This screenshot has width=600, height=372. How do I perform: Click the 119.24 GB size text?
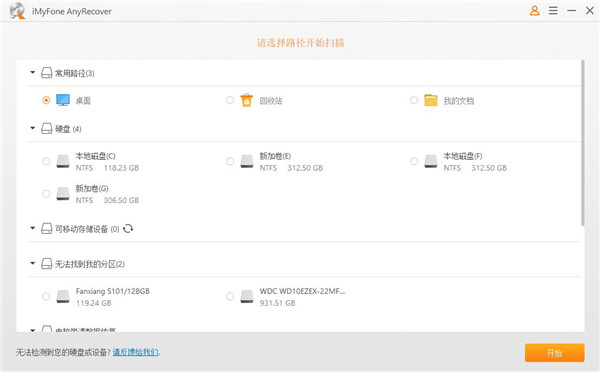click(x=93, y=303)
